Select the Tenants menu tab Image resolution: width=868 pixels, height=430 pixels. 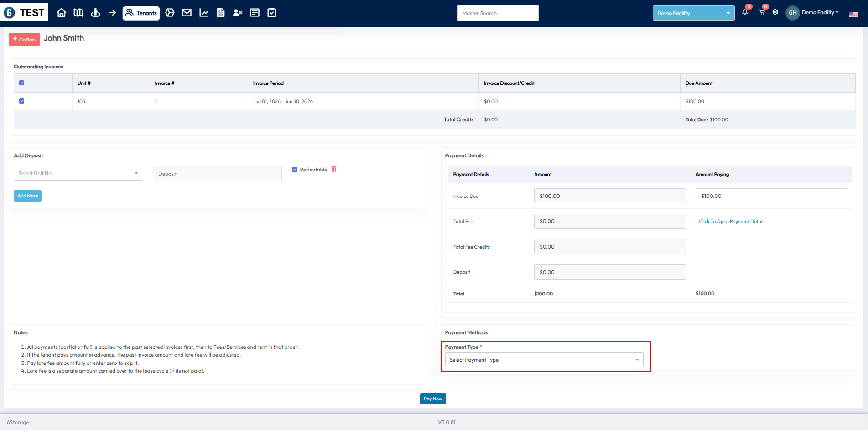click(x=141, y=13)
